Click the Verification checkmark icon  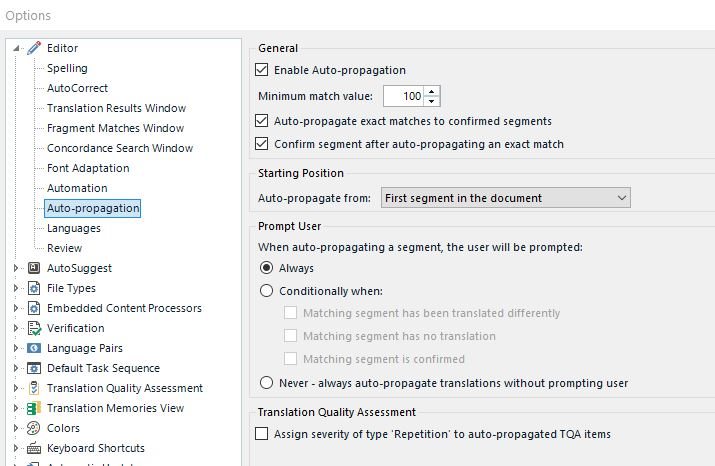coord(34,328)
